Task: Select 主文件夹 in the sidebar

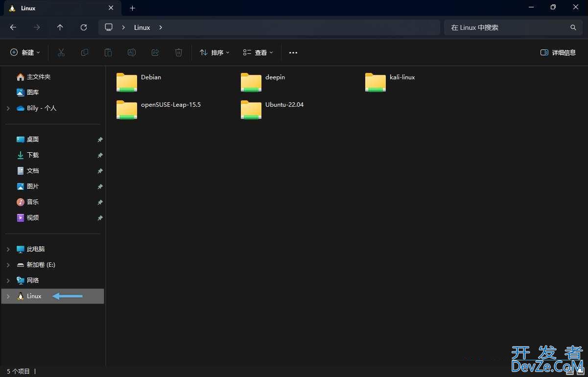Action: [33, 77]
